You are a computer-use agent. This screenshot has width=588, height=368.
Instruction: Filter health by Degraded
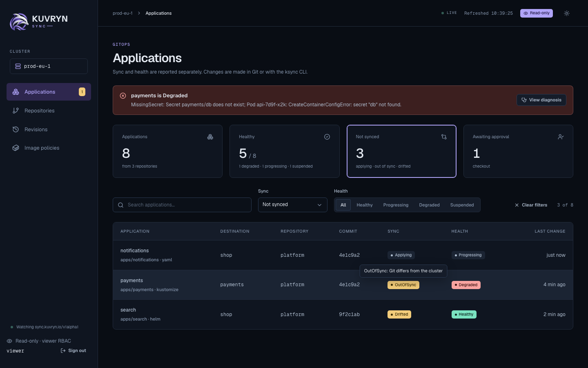coord(430,205)
